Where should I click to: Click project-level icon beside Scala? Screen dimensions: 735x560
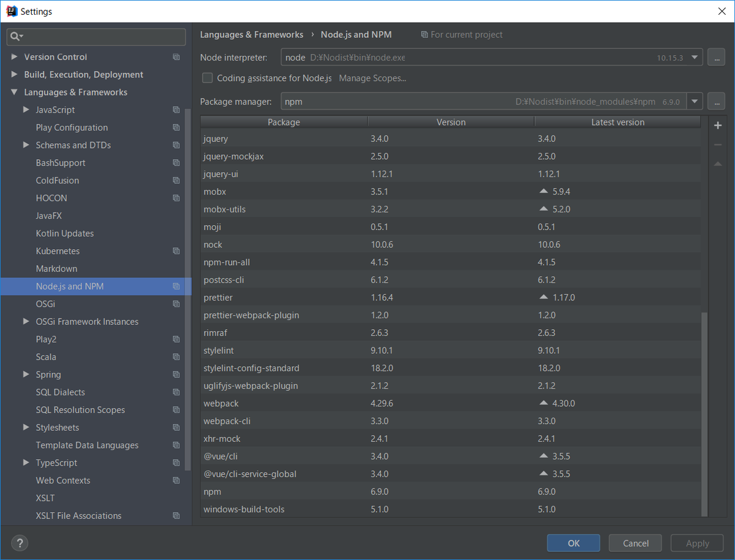click(176, 357)
